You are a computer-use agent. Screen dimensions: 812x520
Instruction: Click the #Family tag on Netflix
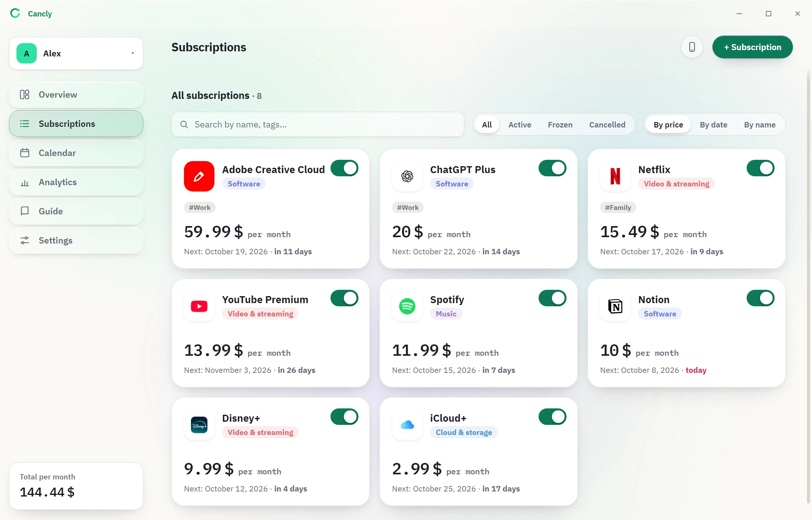618,207
